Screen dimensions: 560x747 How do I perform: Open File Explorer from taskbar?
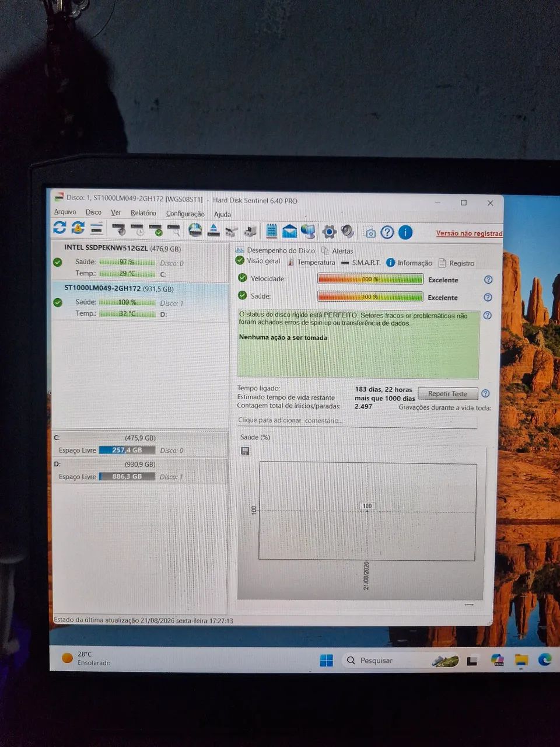[x=521, y=660]
